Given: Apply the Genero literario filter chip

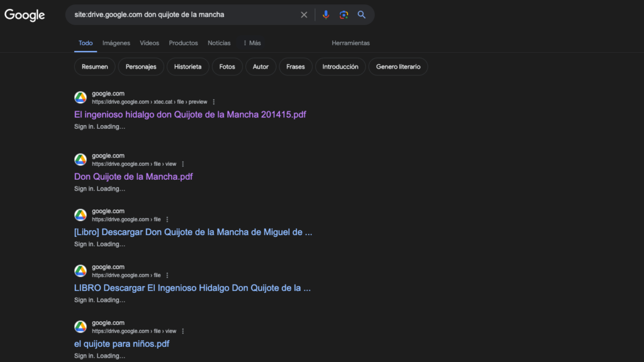Looking at the screenshot, I should (398, 67).
